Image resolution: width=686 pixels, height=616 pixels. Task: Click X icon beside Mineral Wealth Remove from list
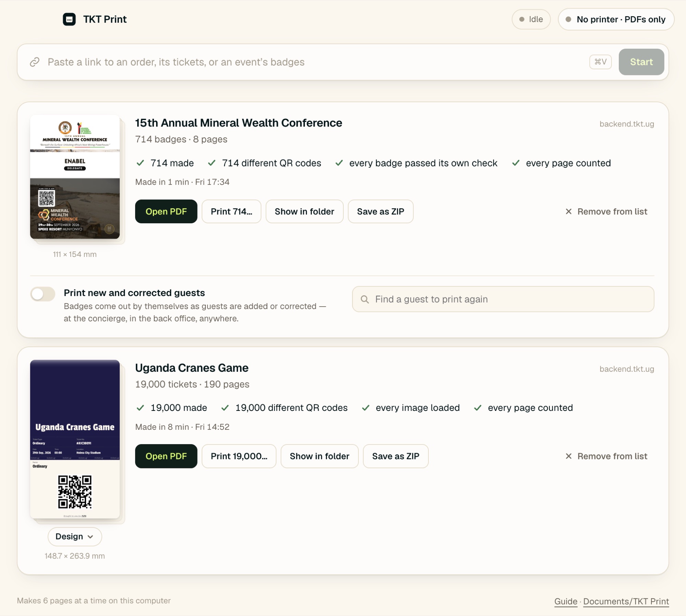568,212
